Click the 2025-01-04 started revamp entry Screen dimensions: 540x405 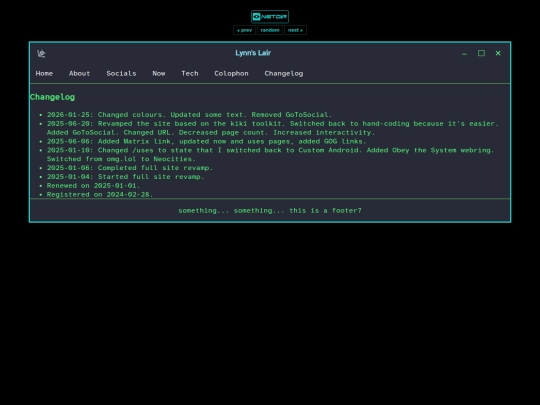coord(125,177)
